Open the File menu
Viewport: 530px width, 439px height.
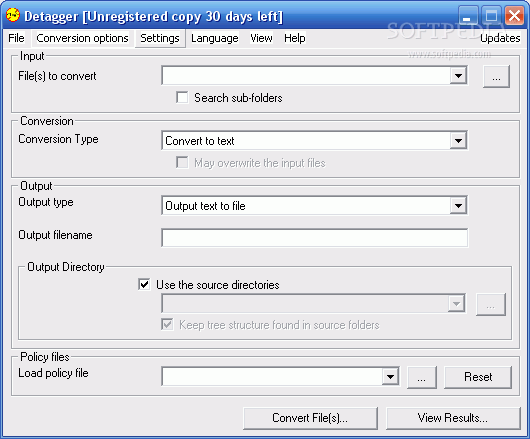(x=16, y=38)
